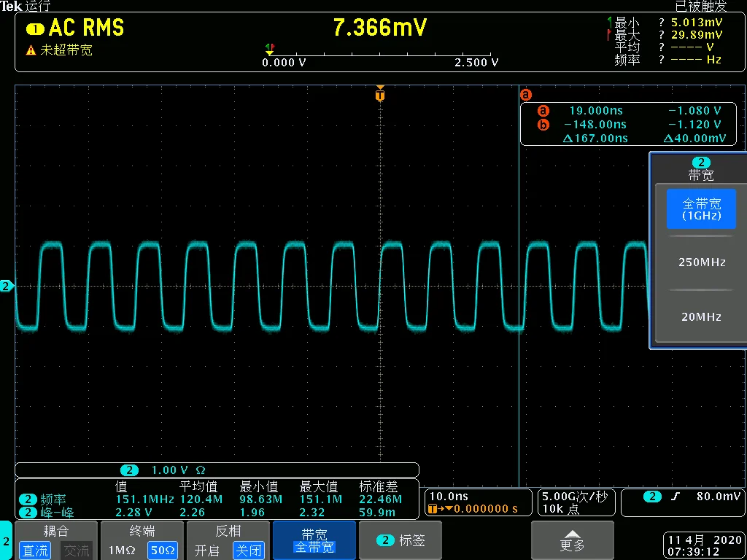Image resolution: width=747 pixels, height=560 pixels.
Task: Click the AC RMS measurement badge
Action: click(x=73, y=28)
